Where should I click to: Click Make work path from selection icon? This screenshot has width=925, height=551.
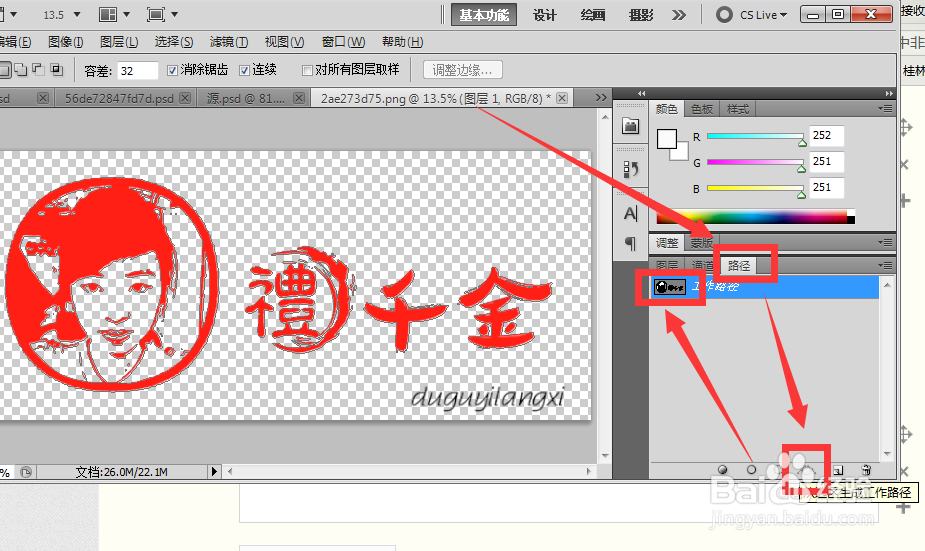pos(808,470)
